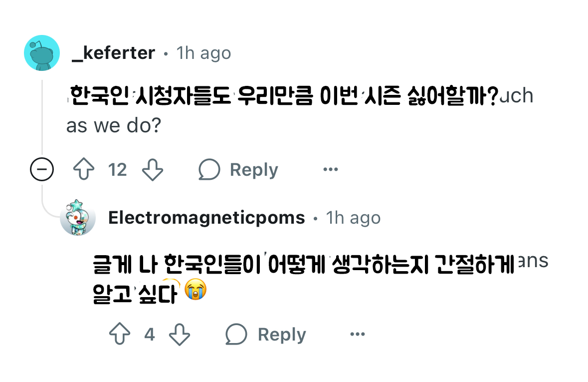
Task: Click Reply on Electromagneticpoms' comment
Action: pos(281,335)
